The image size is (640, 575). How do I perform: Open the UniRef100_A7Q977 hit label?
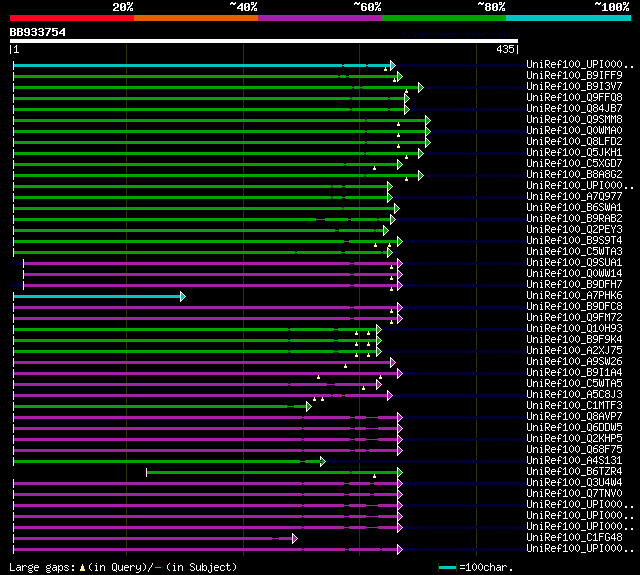pyautogui.click(x=574, y=197)
